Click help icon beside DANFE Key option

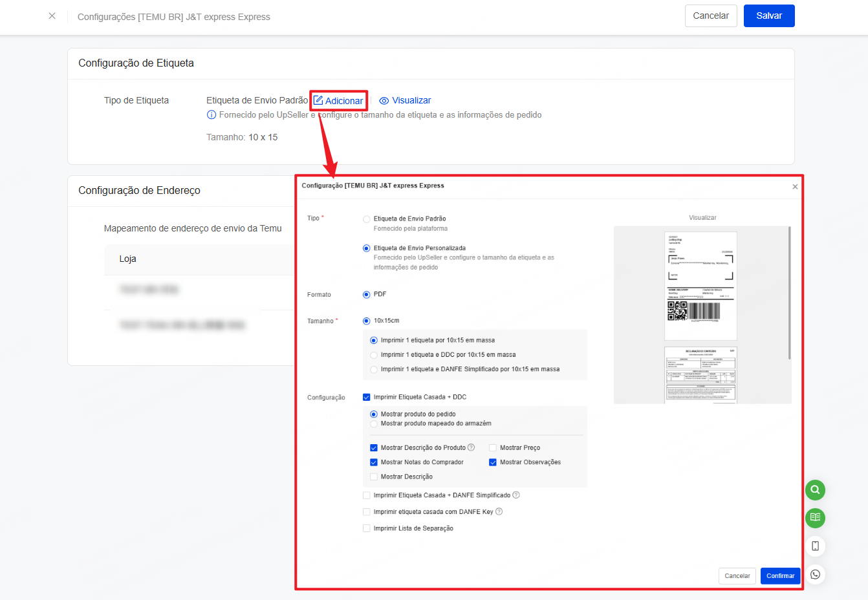tap(499, 511)
